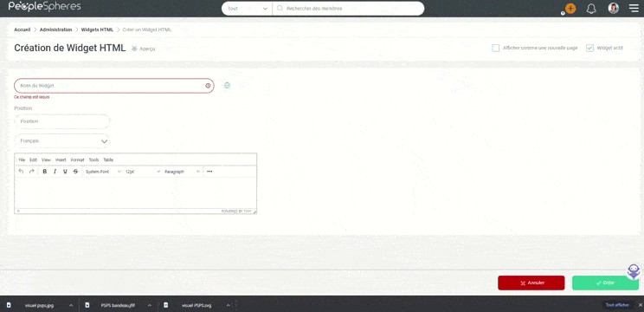Toggle strikethrough formatting in the editor
644x312 pixels.
point(75,172)
